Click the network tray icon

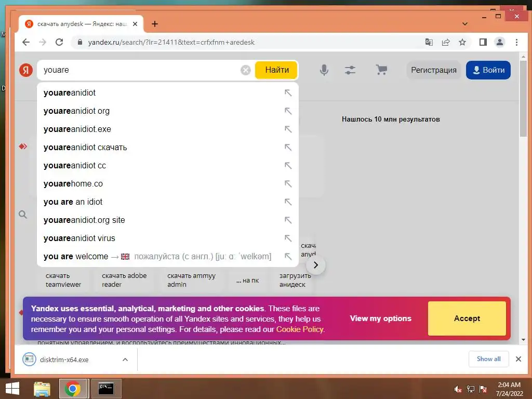pyautogui.click(x=471, y=389)
